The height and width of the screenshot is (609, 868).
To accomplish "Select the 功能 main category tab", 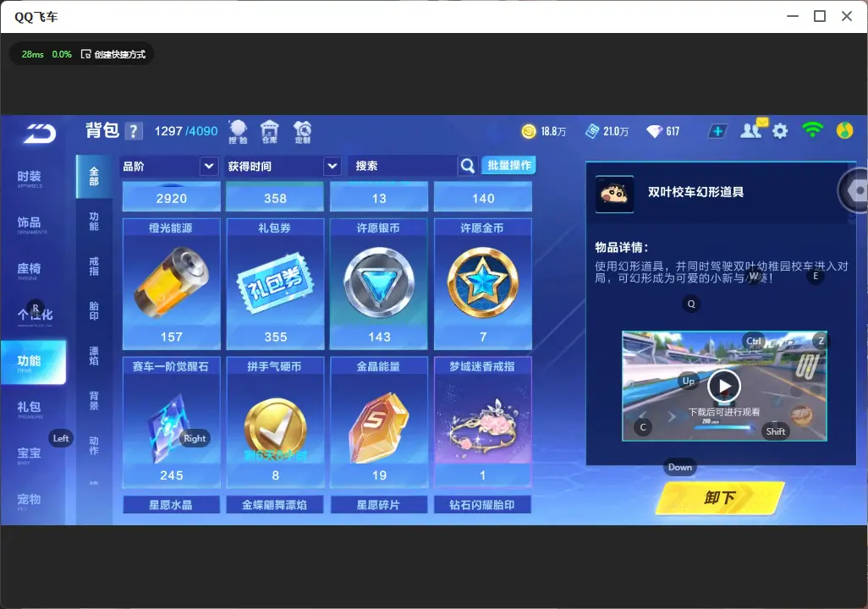I will pyautogui.click(x=33, y=362).
